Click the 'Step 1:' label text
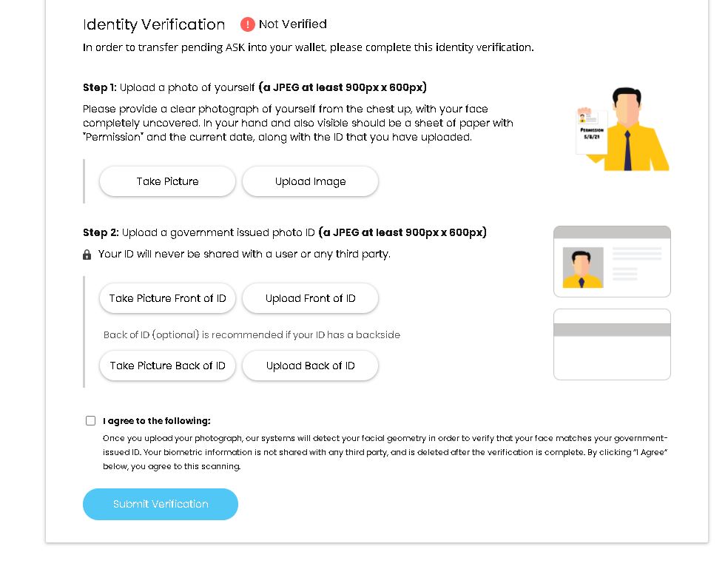This screenshot has height=572, width=728. tap(100, 87)
